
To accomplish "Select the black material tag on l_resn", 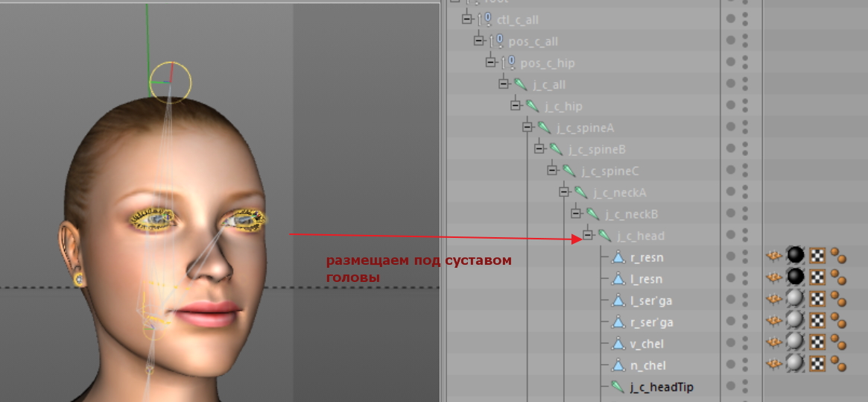I will pyautogui.click(x=796, y=279).
